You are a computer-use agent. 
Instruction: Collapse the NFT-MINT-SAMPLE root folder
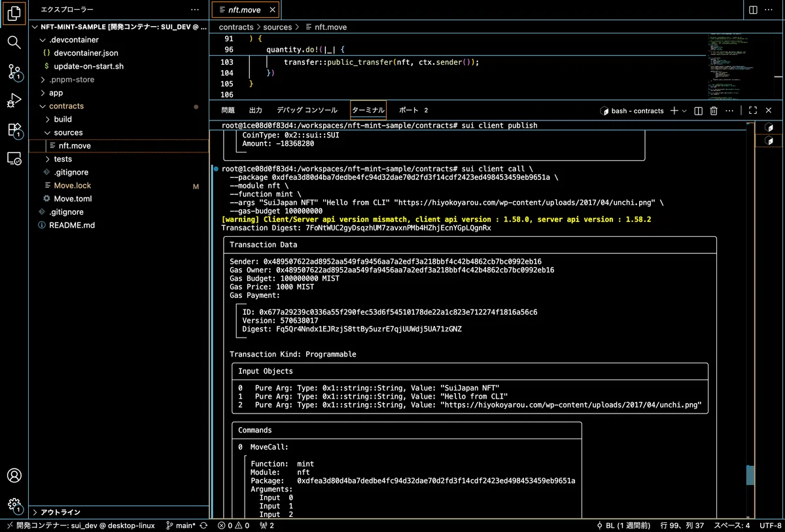coord(118,27)
